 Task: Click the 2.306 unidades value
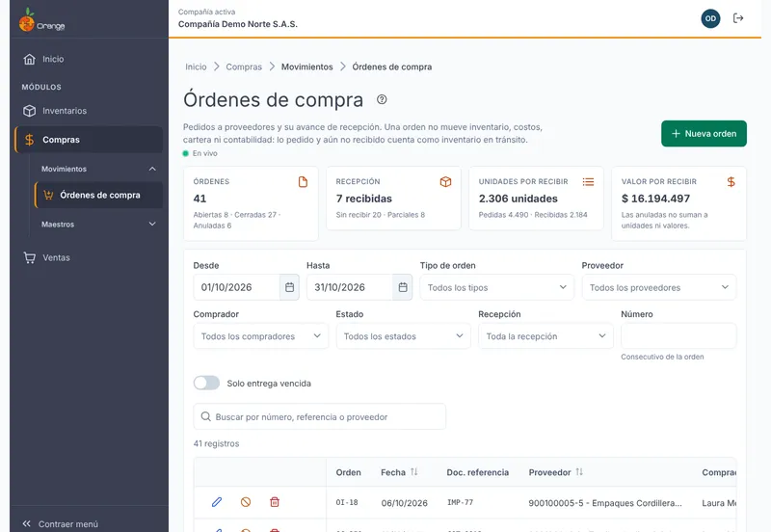click(518, 199)
